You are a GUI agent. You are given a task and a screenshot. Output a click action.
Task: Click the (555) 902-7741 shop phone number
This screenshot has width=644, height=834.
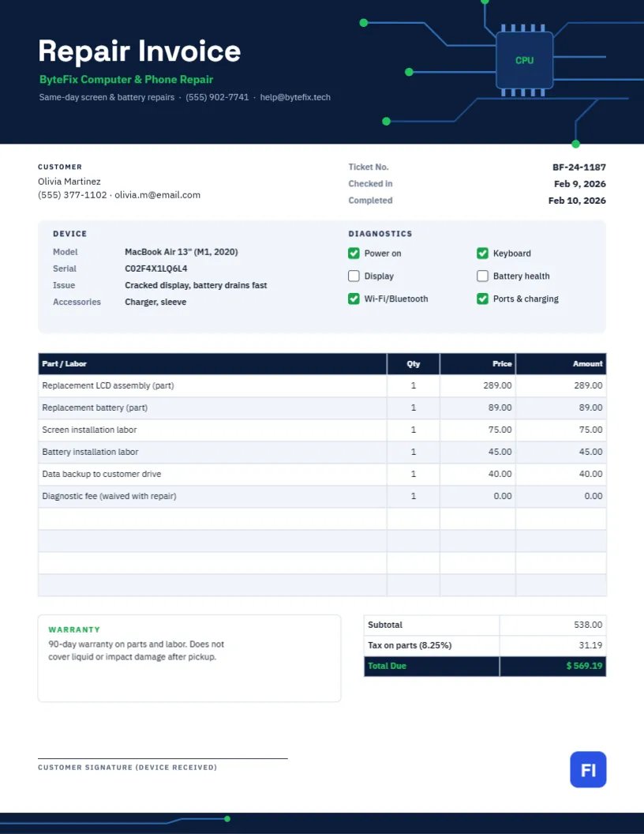(x=217, y=97)
